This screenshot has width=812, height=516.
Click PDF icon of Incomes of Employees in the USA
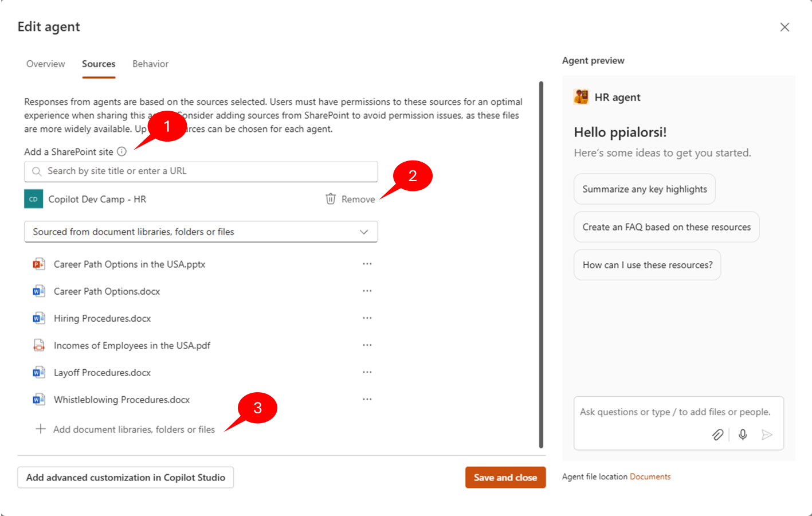38,345
